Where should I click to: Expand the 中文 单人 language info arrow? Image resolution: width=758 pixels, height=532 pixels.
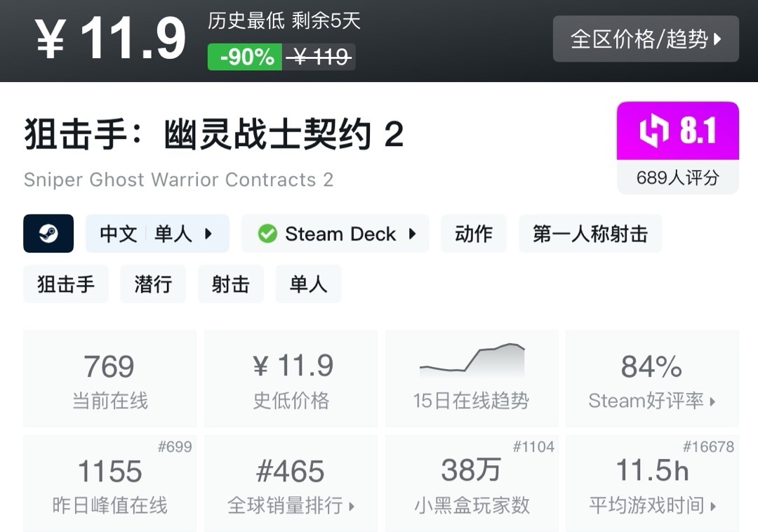[x=208, y=234]
